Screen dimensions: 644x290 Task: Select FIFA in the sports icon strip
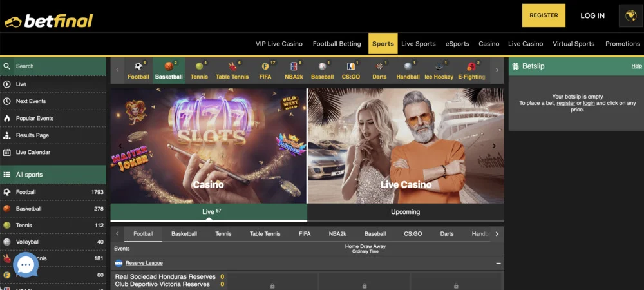(265, 71)
